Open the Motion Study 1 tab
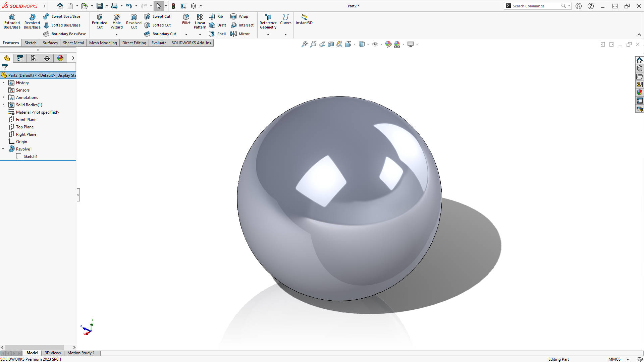This screenshot has height=362, width=644. coord(81,353)
